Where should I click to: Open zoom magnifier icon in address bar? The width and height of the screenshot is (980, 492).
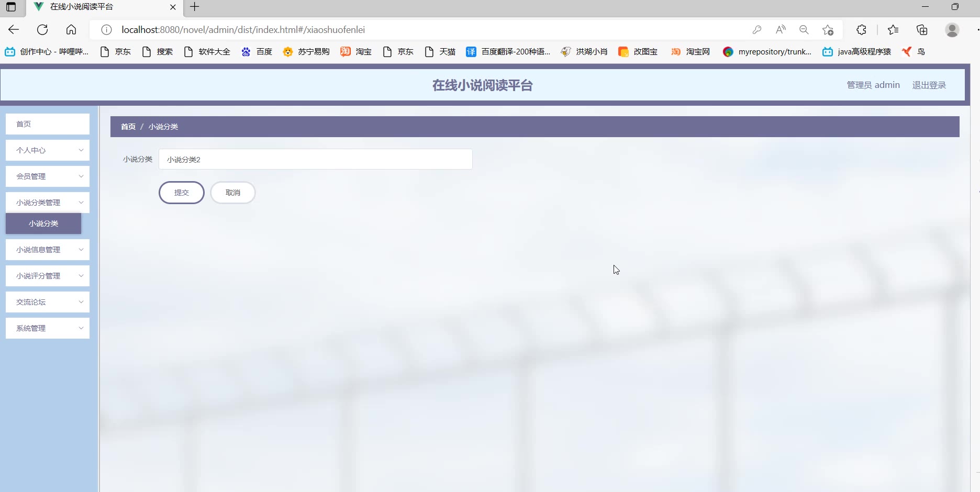coord(804,30)
